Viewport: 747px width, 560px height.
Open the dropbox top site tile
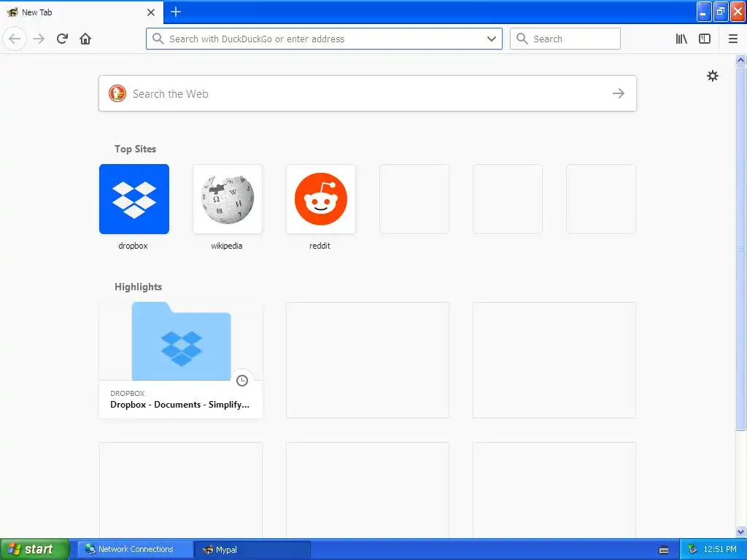pos(134,199)
